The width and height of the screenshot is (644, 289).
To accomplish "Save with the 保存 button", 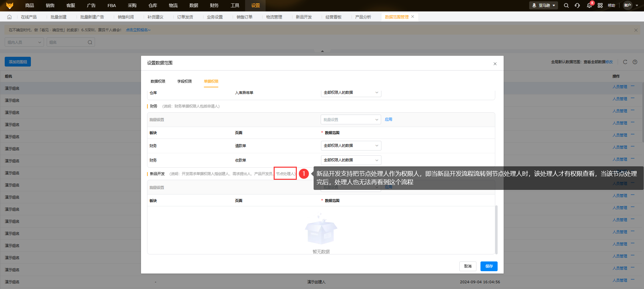I will (x=489, y=266).
